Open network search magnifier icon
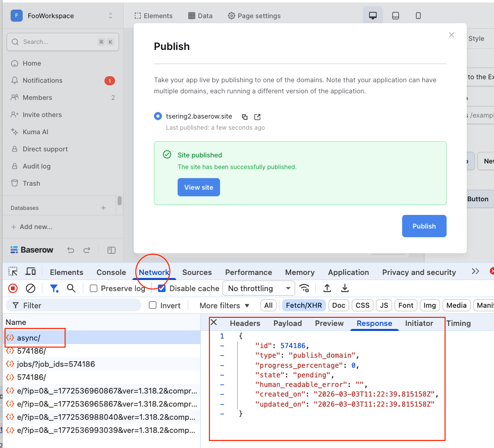The height and width of the screenshot is (448, 494). click(x=71, y=288)
